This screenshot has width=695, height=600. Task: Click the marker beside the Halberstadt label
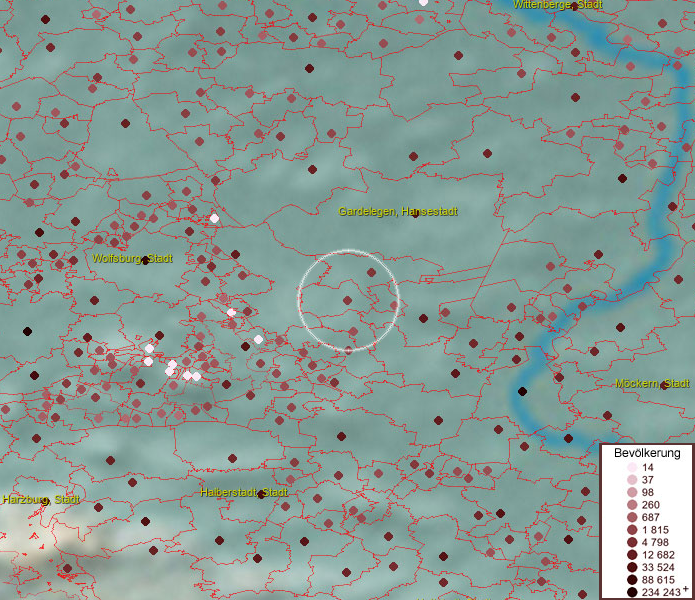pyautogui.click(x=262, y=495)
